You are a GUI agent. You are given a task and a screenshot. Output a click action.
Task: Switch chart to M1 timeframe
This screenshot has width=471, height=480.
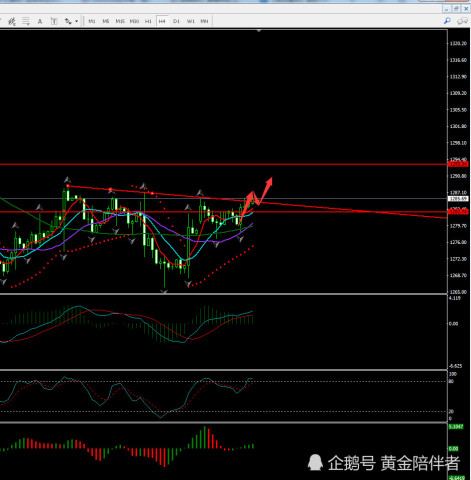(x=92, y=21)
